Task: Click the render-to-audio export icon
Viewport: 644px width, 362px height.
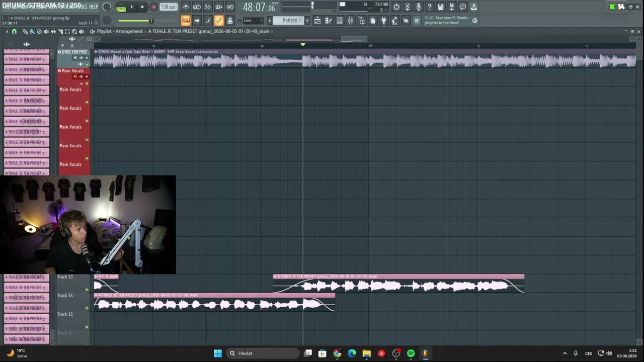Action: [452, 7]
